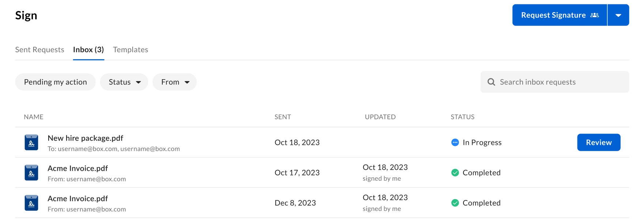Viewport: 644px width, 219px height.
Task: Click the green Completed checkmark for Dec 8 invoice
Action: pos(455,203)
